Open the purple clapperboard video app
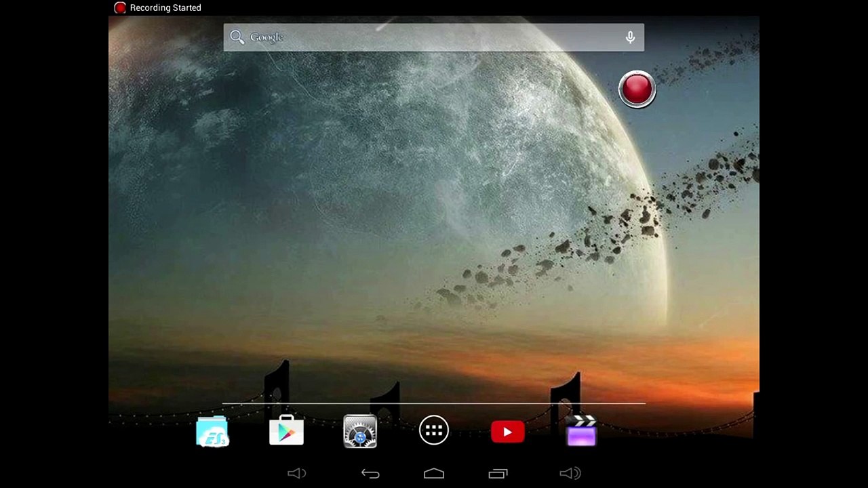The width and height of the screenshot is (868, 488). (x=581, y=431)
